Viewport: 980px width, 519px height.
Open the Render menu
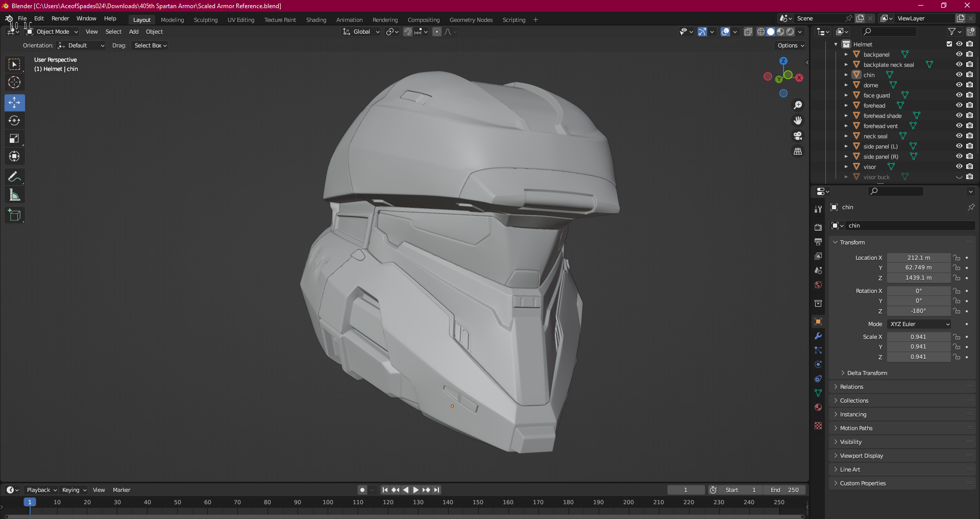(60, 18)
